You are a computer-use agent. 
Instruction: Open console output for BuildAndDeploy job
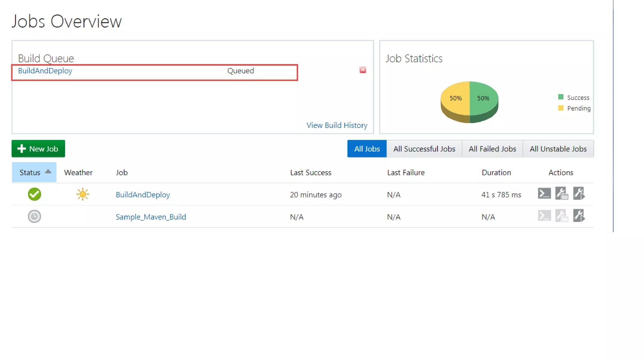pos(544,194)
